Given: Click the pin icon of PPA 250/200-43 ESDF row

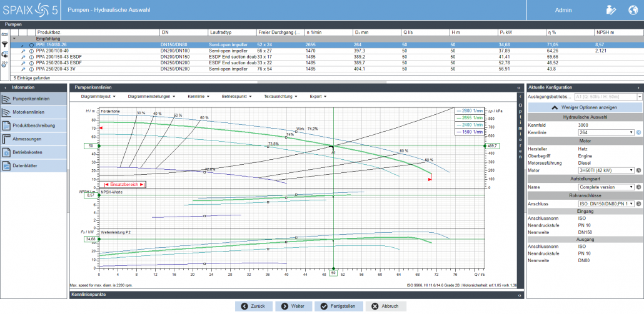Looking at the screenshot, I should coord(23,62).
